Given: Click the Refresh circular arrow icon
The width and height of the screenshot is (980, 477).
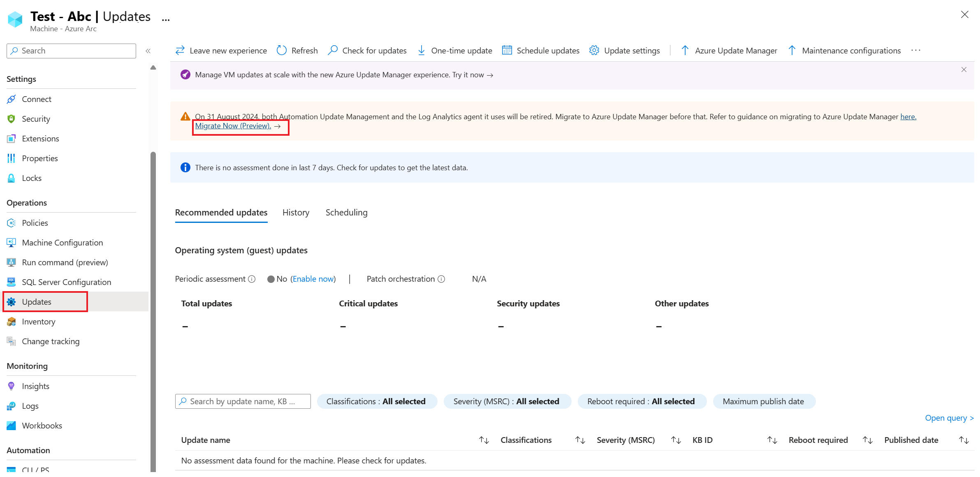Looking at the screenshot, I should tap(282, 51).
